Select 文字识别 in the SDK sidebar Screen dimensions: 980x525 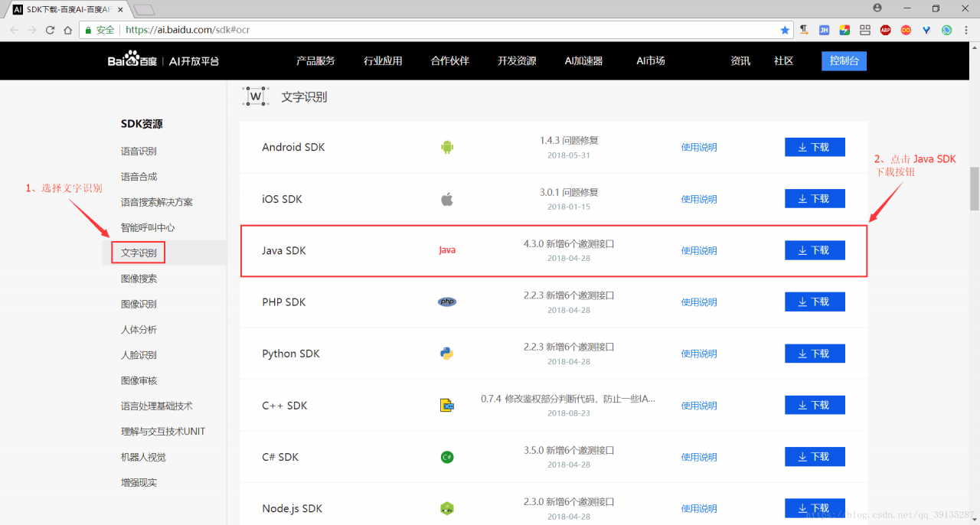point(139,253)
